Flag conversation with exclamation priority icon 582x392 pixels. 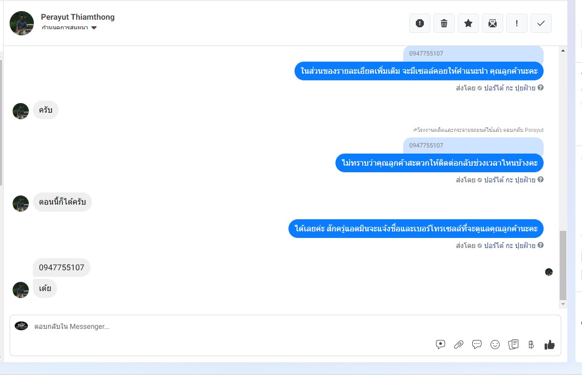[517, 23]
